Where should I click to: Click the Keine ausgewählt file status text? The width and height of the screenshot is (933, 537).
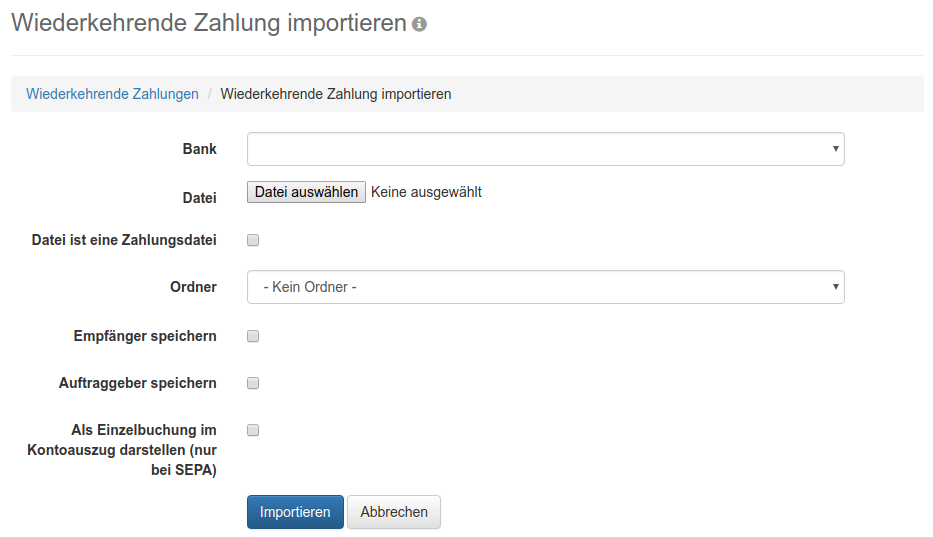[426, 192]
